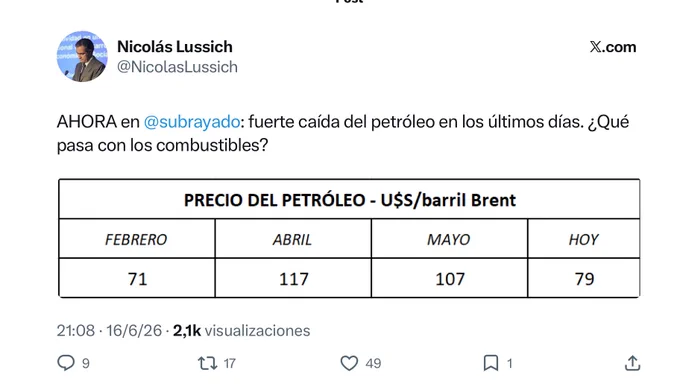
Task: Click the Nicolás Lussich display name
Action: click(x=175, y=46)
